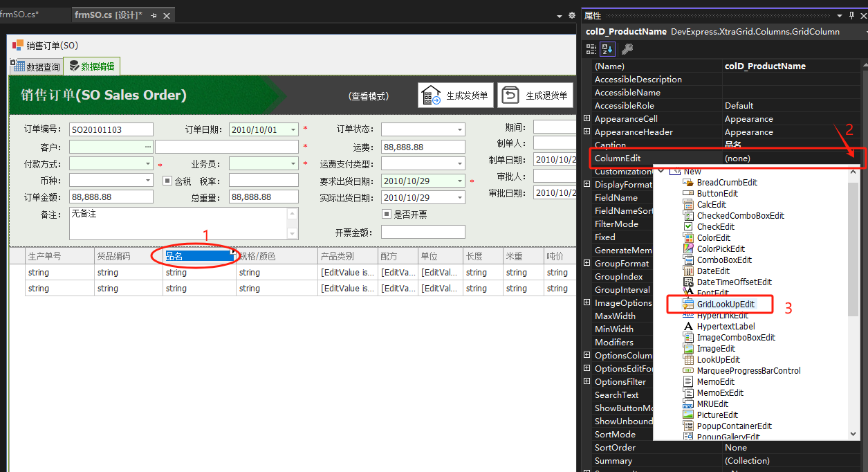Image resolution: width=868 pixels, height=472 pixels.
Task: Collapse the New node in editor list
Action: (662, 171)
